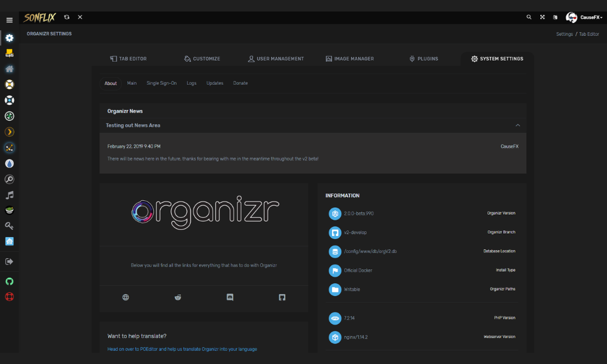Open the orange lifebuoy tab icon

tap(9, 84)
